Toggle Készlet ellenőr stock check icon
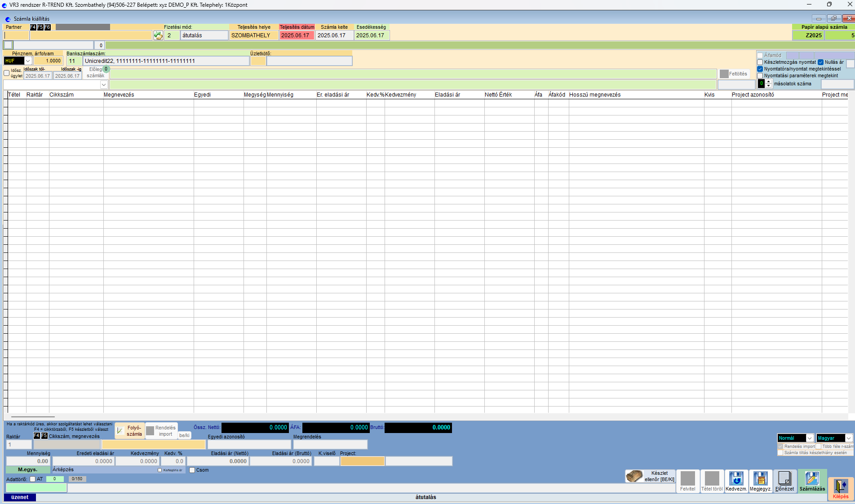This screenshot has height=504, width=855. pos(634,476)
